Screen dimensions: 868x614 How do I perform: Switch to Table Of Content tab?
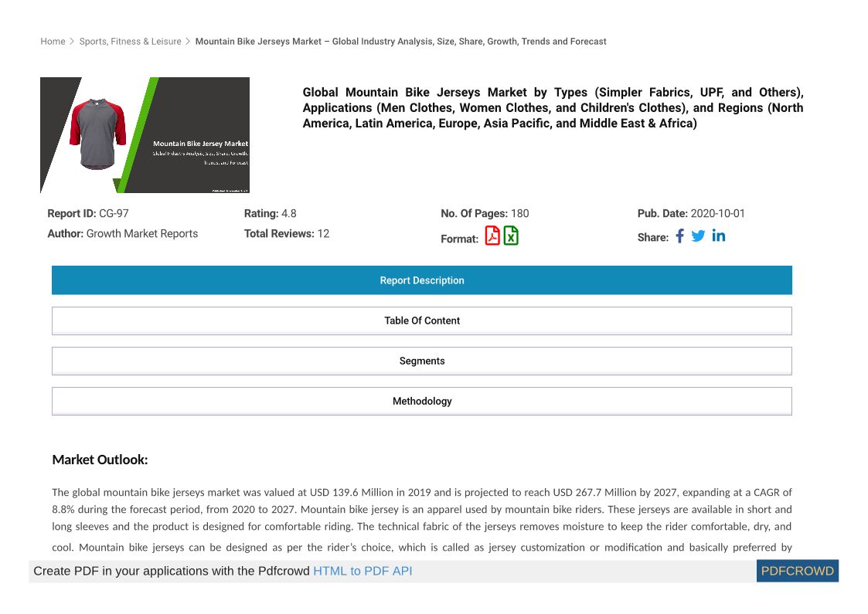tap(421, 321)
